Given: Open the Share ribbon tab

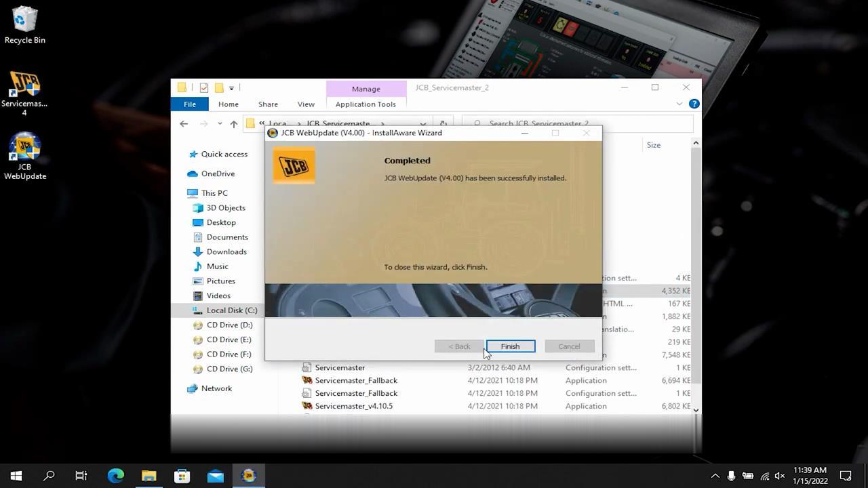Looking at the screenshot, I should pyautogui.click(x=268, y=104).
